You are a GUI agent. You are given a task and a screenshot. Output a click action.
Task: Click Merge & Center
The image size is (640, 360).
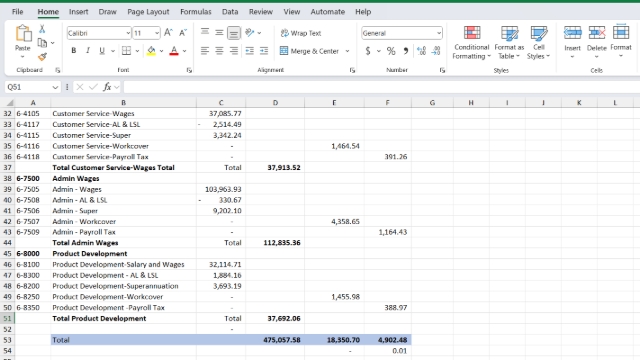pos(309,51)
